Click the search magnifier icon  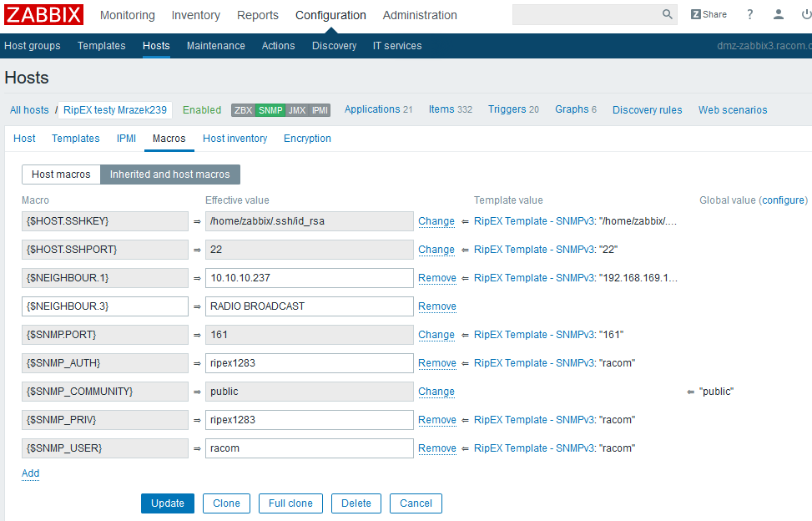coord(668,14)
